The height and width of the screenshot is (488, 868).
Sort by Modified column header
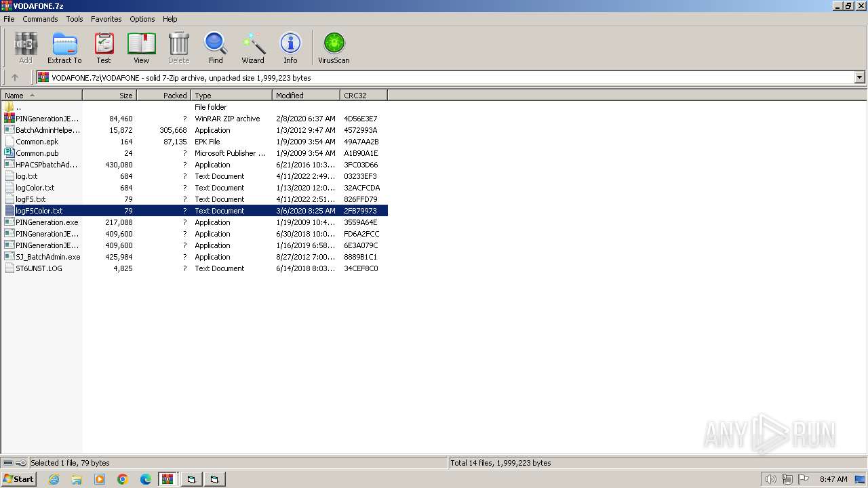point(306,96)
